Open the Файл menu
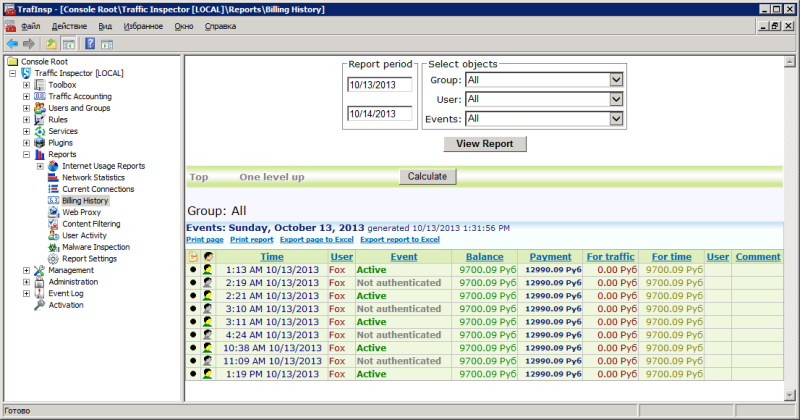Image resolution: width=800 pixels, height=420 pixels. [x=31, y=26]
